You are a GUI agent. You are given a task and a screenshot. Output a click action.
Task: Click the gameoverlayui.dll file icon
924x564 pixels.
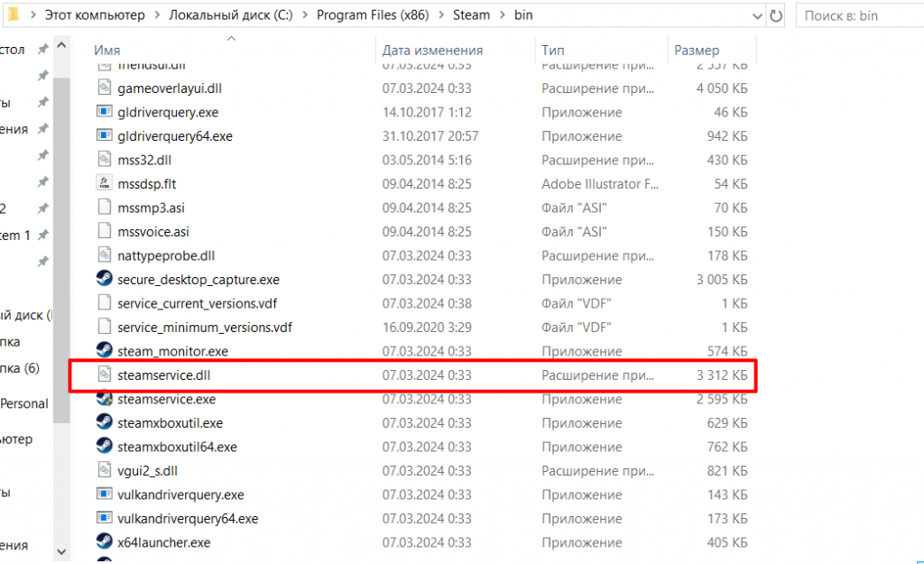pos(105,88)
